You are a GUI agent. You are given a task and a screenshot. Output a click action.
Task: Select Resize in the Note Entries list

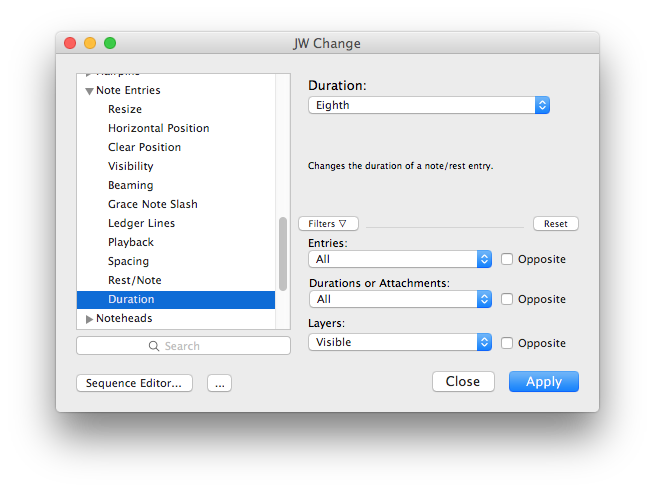(x=125, y=109)
